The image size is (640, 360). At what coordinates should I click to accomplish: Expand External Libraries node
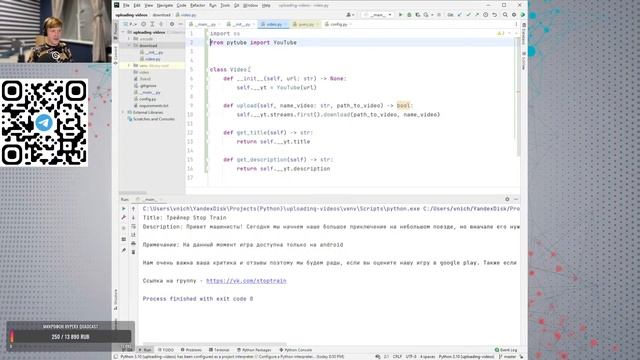tap(124, 112)
